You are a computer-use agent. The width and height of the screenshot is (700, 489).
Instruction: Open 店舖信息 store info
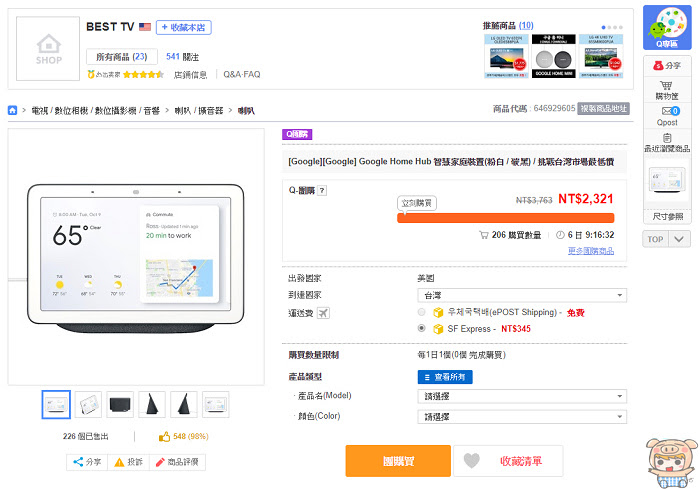pyautogui.click(x=190, y=75)
